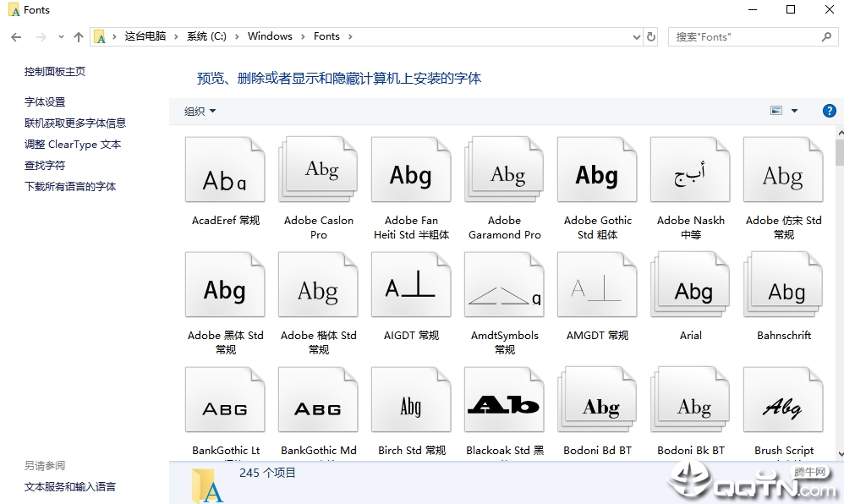Open the 字体设置 link

click(x=45, y=102)
